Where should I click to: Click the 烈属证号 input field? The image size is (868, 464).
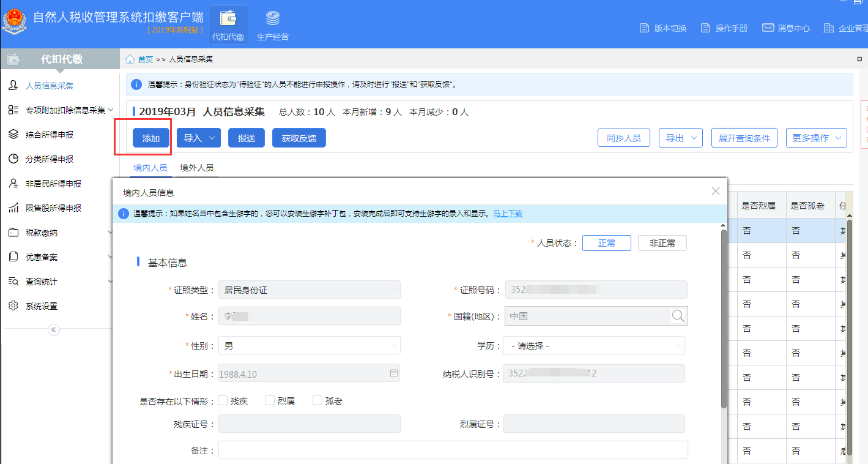[x=594, y=424]
